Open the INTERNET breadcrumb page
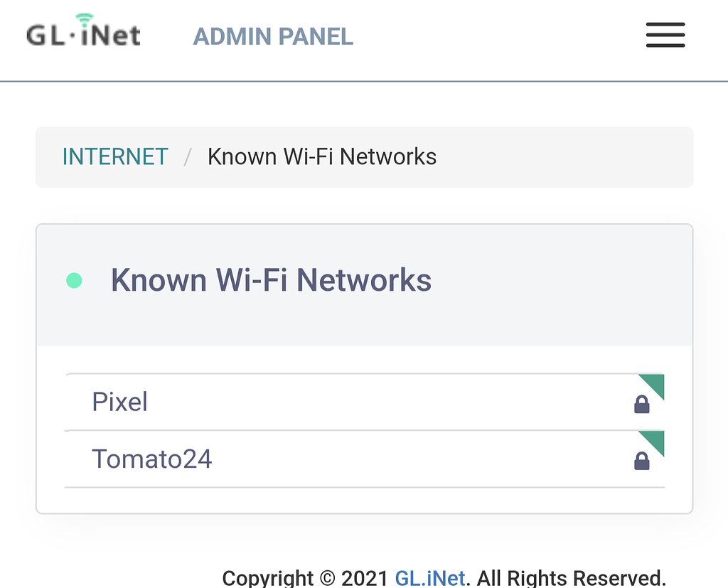The height and width of the screenshot is (588, 728). [115, 156]
